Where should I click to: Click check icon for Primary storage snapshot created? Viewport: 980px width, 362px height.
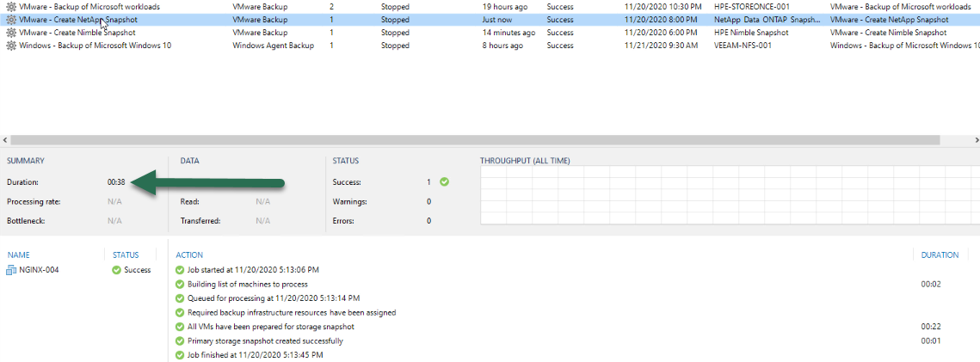(x=180, y=341)
